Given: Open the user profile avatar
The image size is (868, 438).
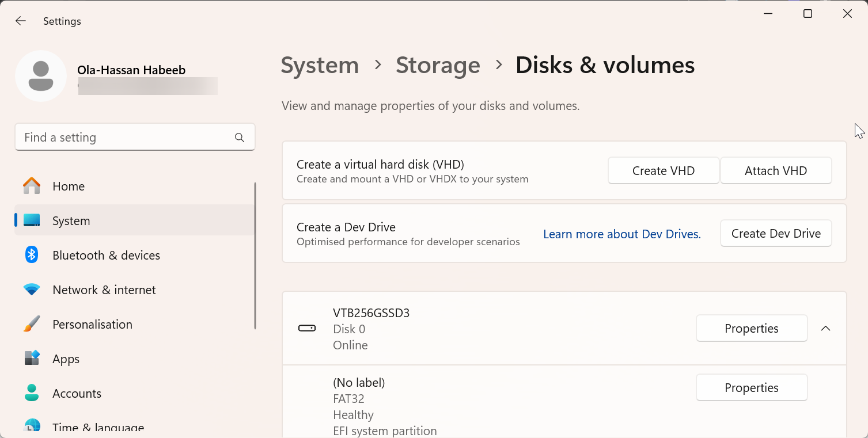Looking at the screenshot, I should coord(41,76).
